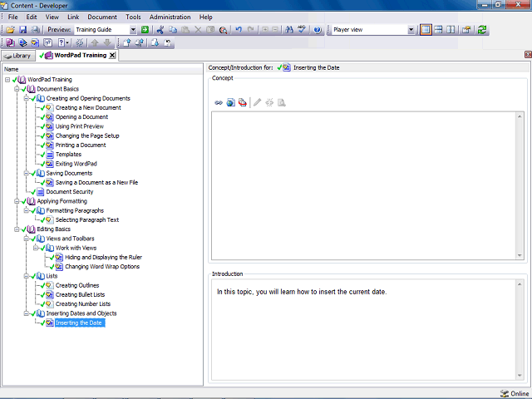Click the Open folder toolbar icon
Image resolution: width=532 pixels, height=399 pixels.
(10, 30)
